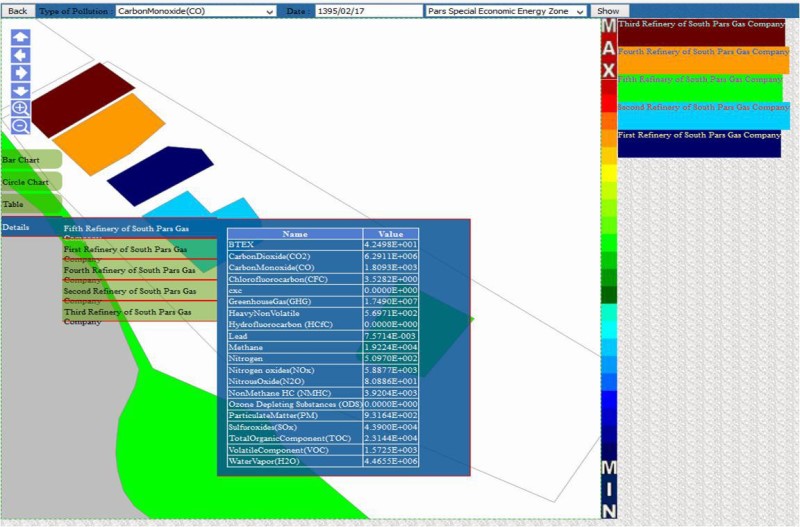Click value 4.4655E+006 for WaterVapor
The height and width of the screenshot is (527, 800).
391,461
